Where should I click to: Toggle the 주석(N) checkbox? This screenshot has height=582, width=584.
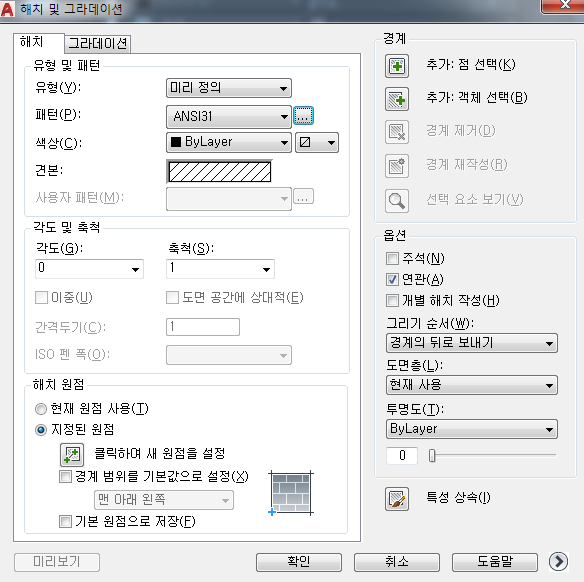pyautogui.click(x=392, y=258)
